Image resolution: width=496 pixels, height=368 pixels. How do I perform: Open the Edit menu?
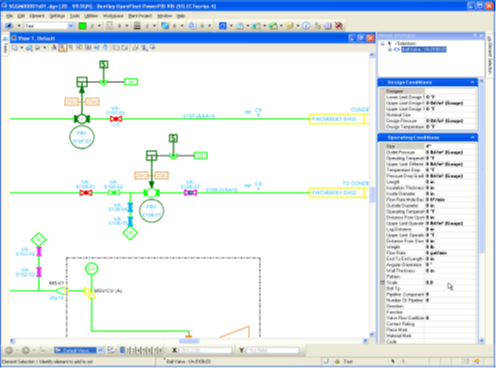pyautogui.click(x=21, y=16)
